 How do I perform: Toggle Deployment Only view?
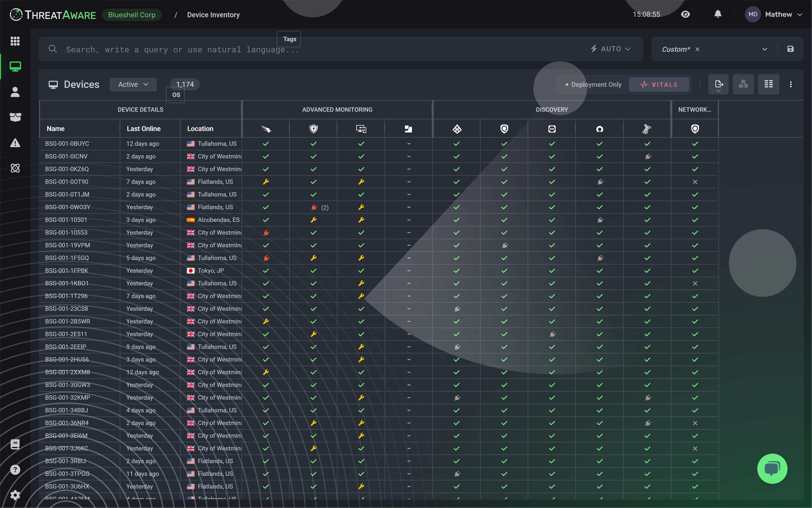coord(593,85)
